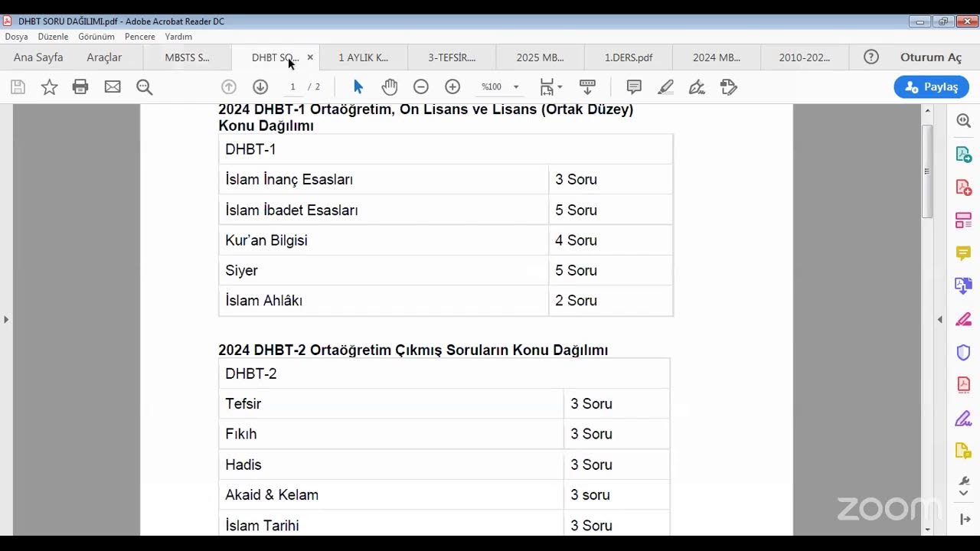Viewport: 980px width, 551px height.
Task: Switch to 3-TEFSİR.... tab
Action: tap(452, 57)
